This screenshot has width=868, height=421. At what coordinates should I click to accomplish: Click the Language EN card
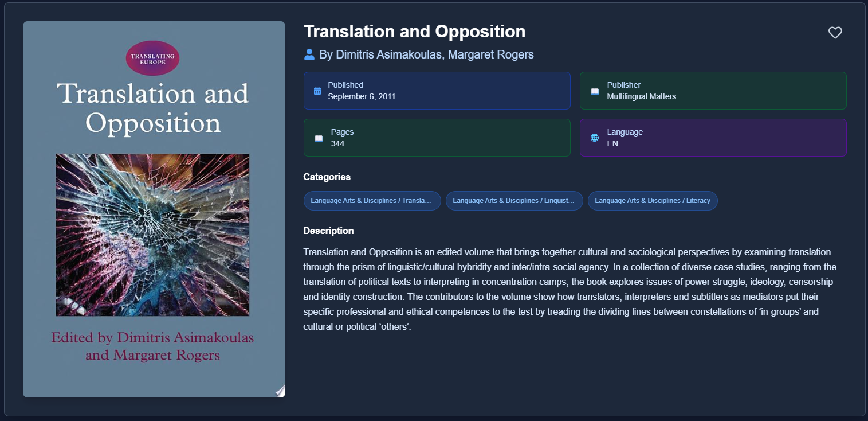713,138
